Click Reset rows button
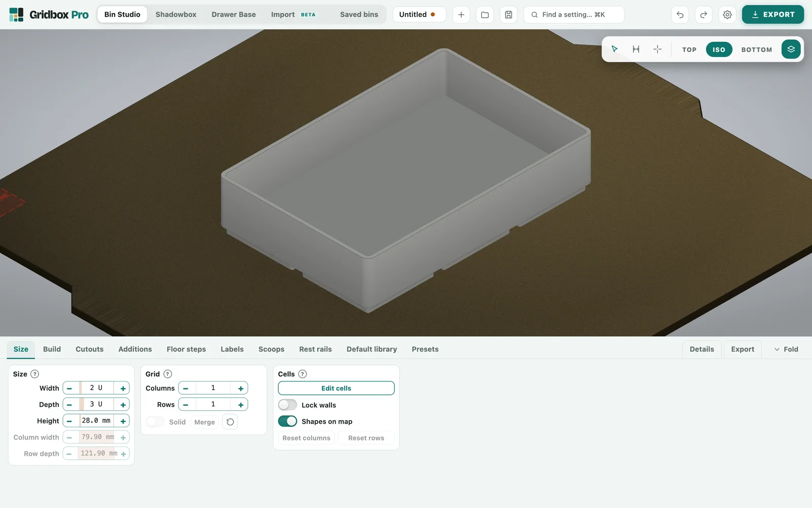 [x=366, y=438]
